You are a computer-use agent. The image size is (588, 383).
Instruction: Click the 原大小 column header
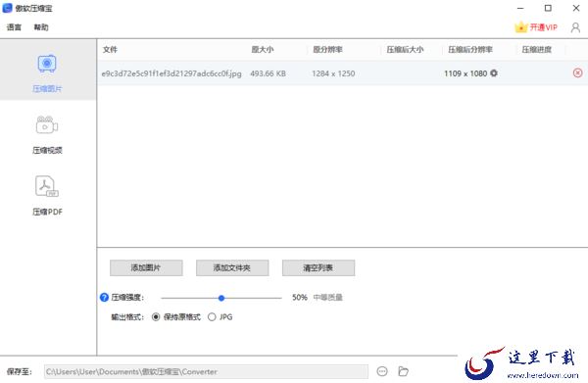(263, 50)
